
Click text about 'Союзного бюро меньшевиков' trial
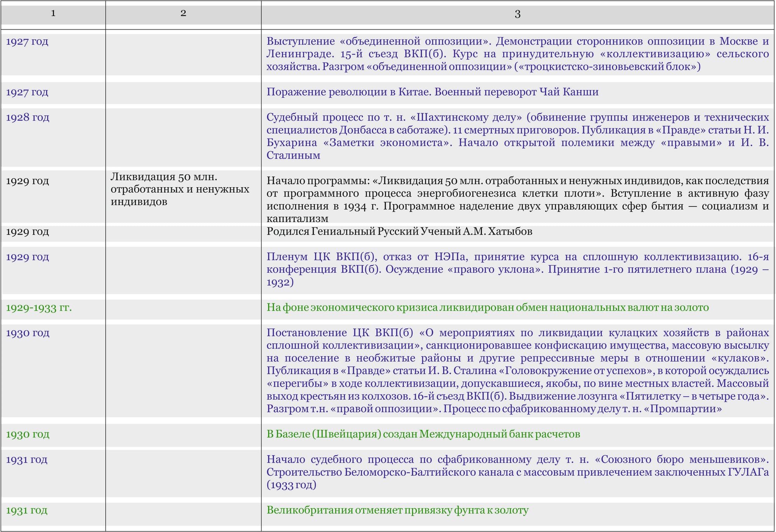(x=518, y=472)
